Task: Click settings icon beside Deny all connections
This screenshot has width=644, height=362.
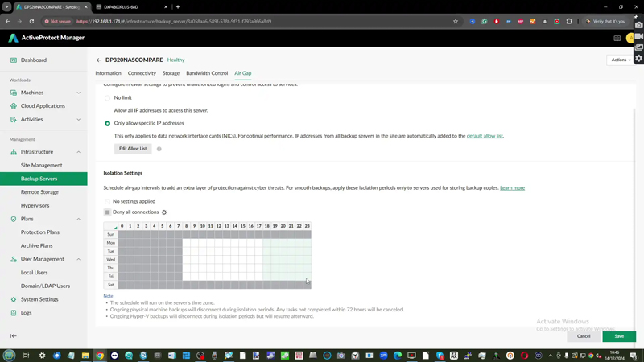Action: 164,212
